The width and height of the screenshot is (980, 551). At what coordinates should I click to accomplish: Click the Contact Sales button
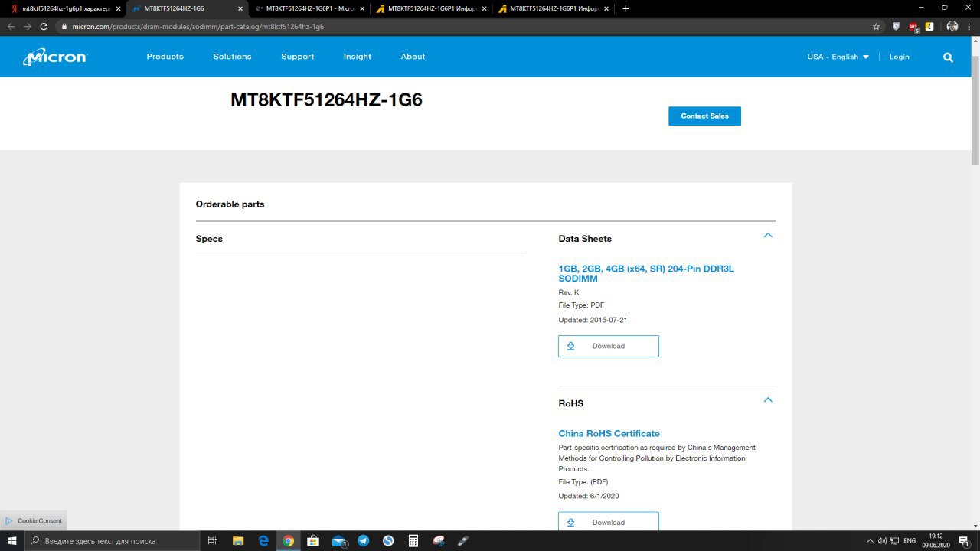[704, 116]
